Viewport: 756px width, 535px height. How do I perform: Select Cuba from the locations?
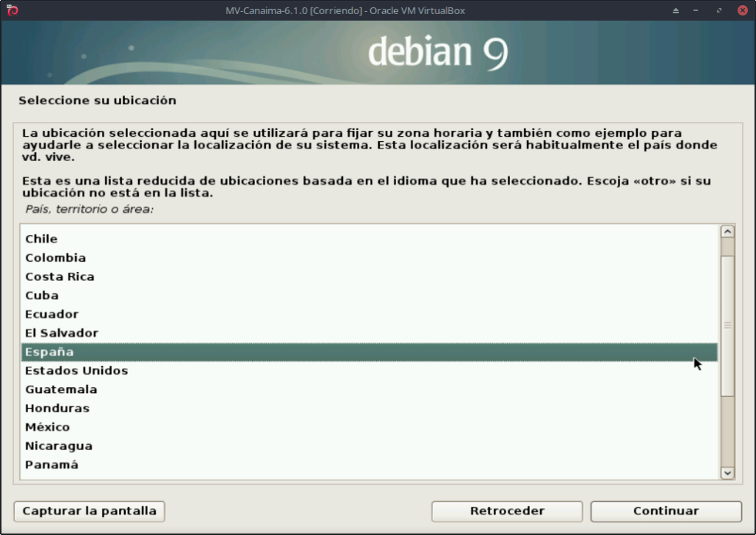pos(42,296)
